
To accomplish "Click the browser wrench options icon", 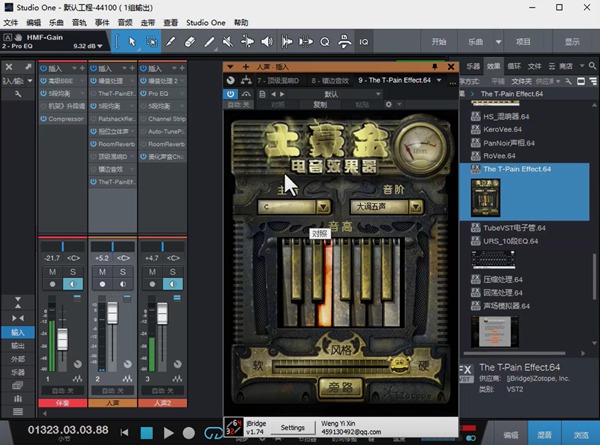I will 569,81.
